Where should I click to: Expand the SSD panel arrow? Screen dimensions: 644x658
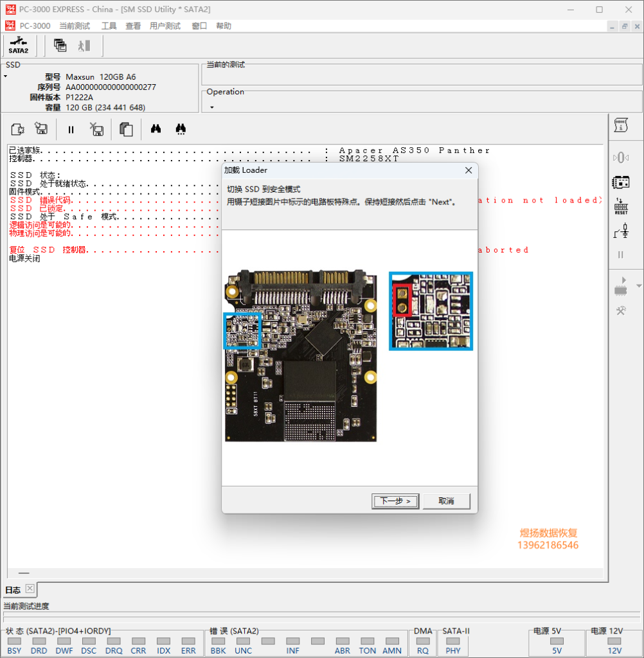5,76
